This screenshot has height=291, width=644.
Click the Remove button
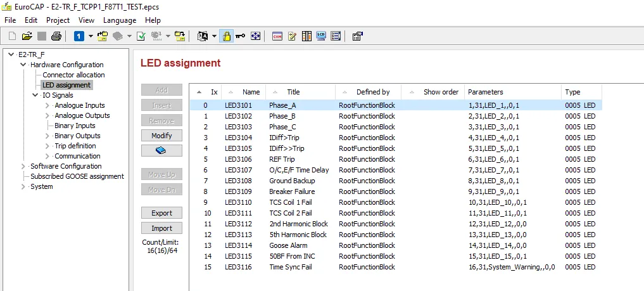(x=161, y=120)
